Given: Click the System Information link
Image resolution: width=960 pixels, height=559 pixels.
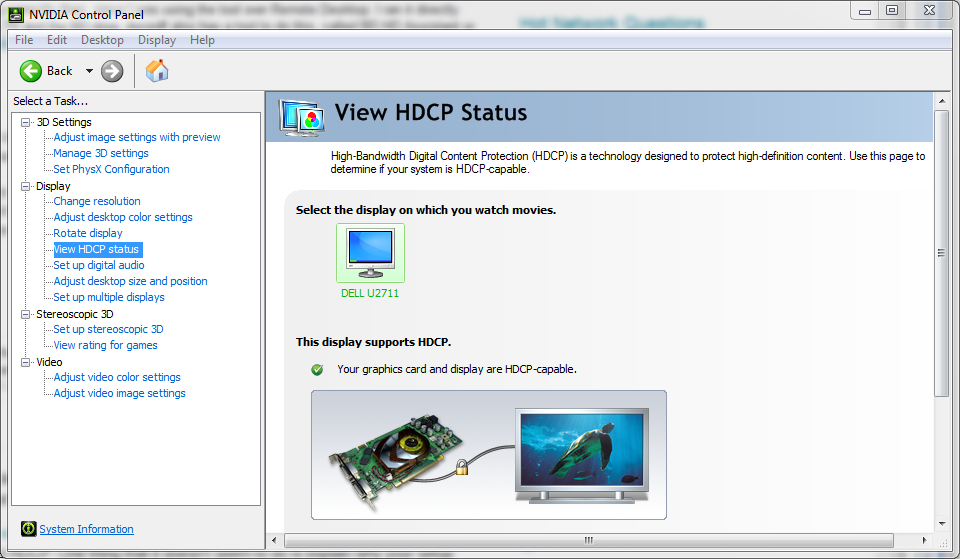Looking at the screenshot, I should (x=86, y=529).
